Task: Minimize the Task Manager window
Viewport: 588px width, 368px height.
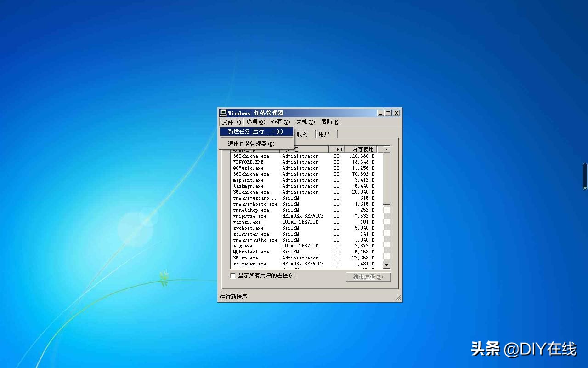Action: [381, 113]
